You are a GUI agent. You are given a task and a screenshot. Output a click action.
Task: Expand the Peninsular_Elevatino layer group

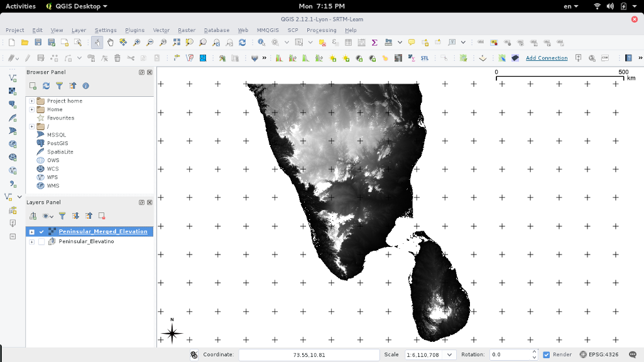[31, 242]
